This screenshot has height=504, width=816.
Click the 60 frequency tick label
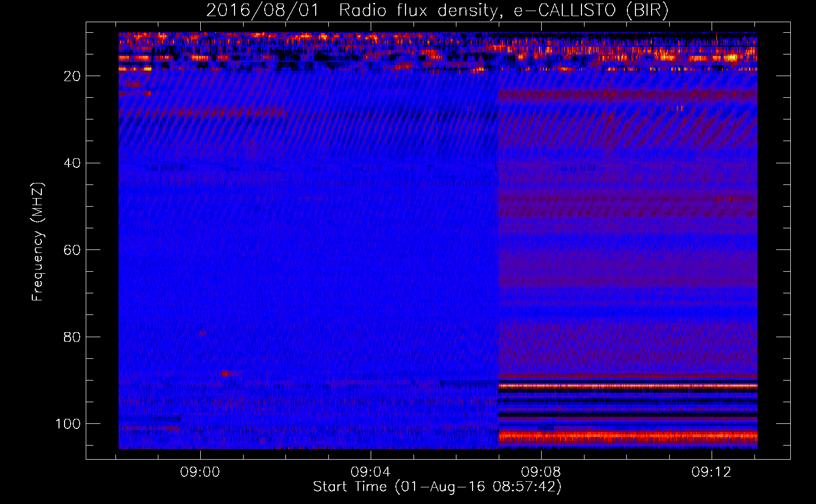(72, 250)
